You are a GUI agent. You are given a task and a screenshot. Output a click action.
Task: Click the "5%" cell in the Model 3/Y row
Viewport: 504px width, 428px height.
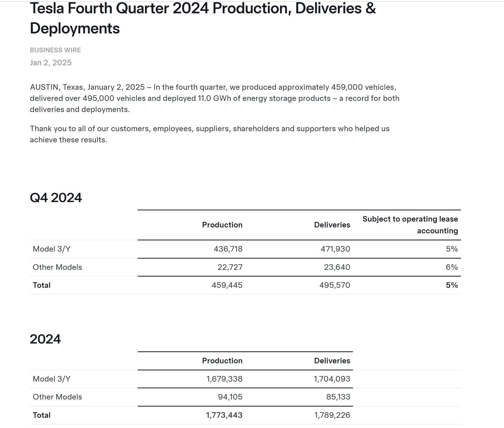tap(452, 249)
